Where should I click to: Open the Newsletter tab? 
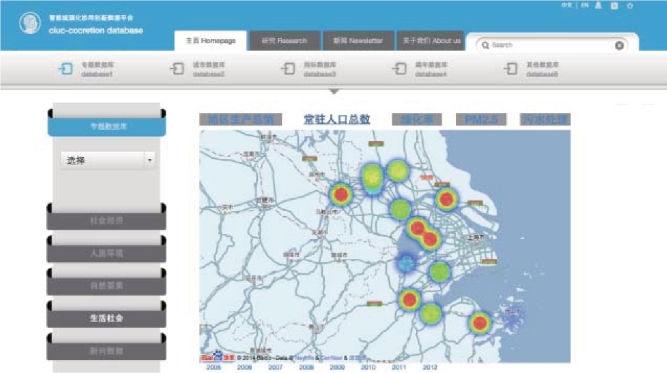tap(358, 41)
